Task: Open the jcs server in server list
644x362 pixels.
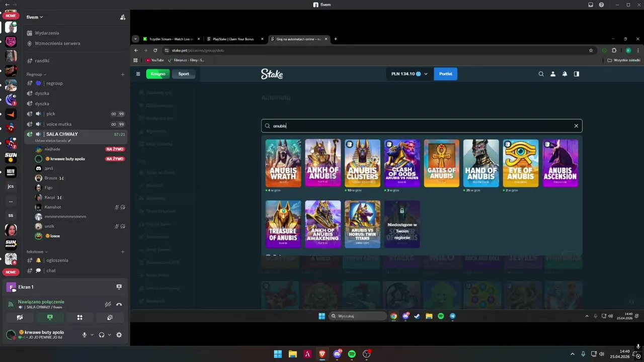Action: (11, 186)
